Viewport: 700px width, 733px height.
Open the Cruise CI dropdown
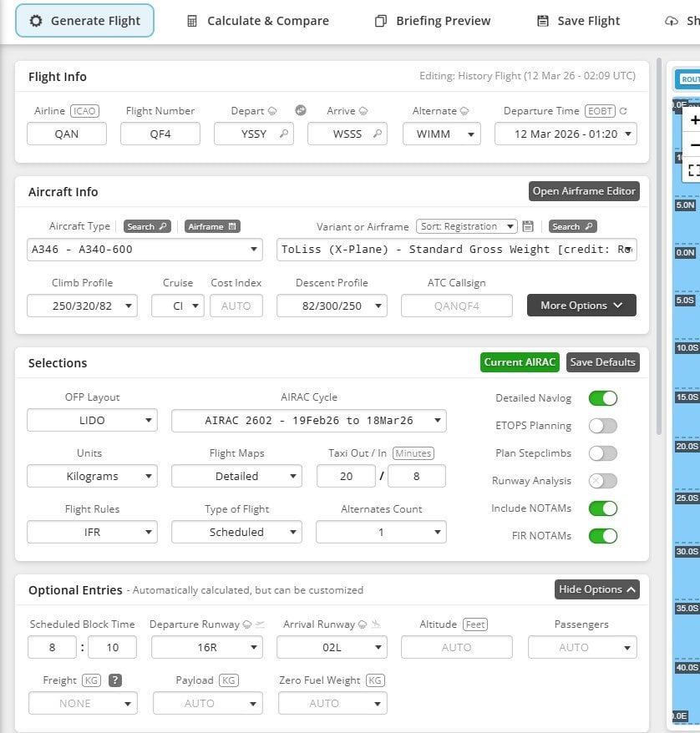(x=178, y=306)
